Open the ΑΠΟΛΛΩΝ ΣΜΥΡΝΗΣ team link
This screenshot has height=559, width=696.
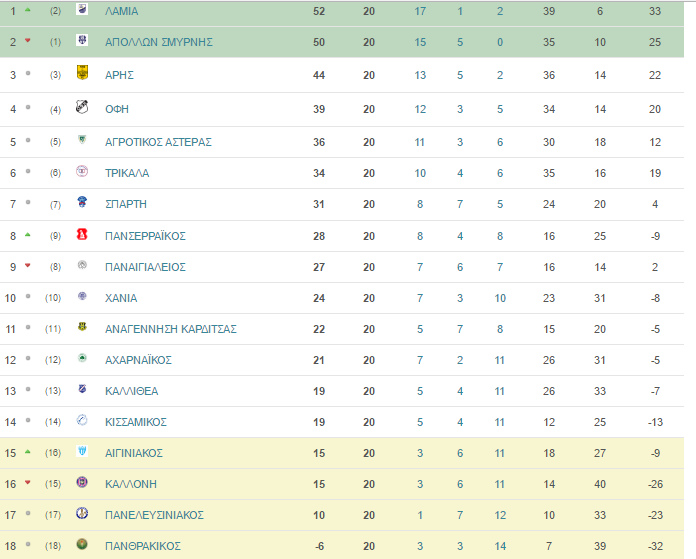click(x=159, y=42)
